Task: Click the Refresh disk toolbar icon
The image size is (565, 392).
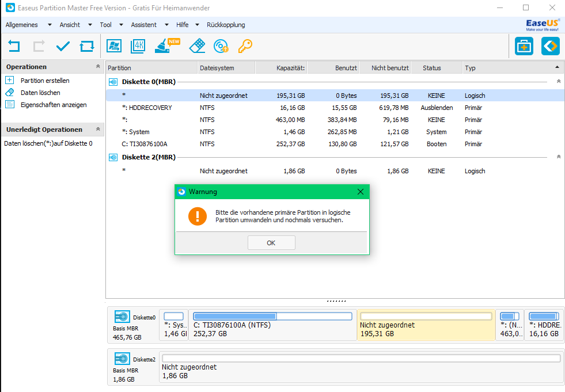Action: 87,46
